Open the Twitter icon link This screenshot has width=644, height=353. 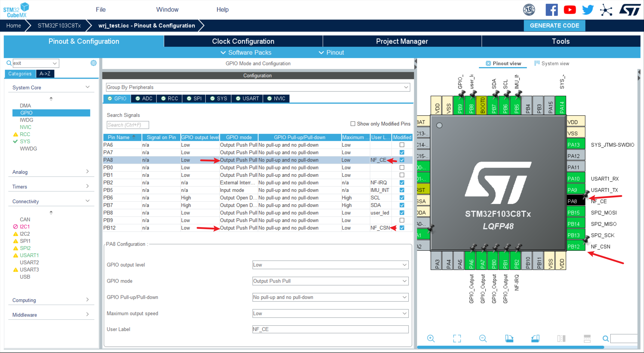[588, 10]
